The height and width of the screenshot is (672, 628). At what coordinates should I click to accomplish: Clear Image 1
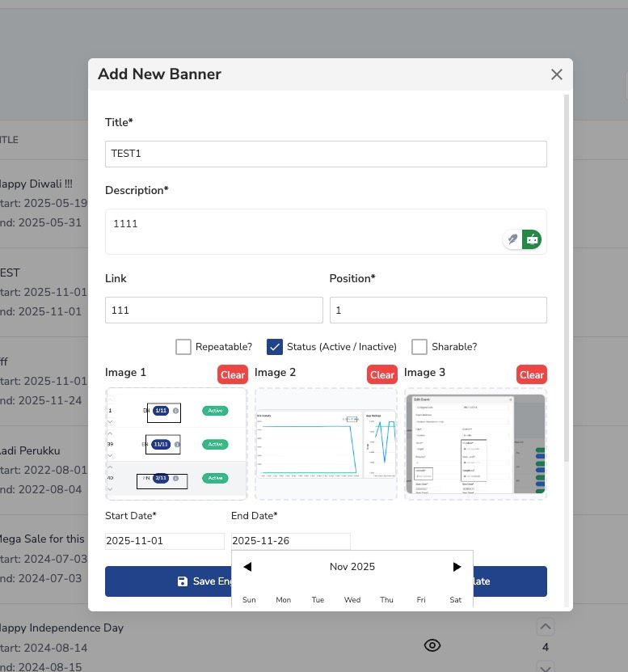[x=232, y=374]
